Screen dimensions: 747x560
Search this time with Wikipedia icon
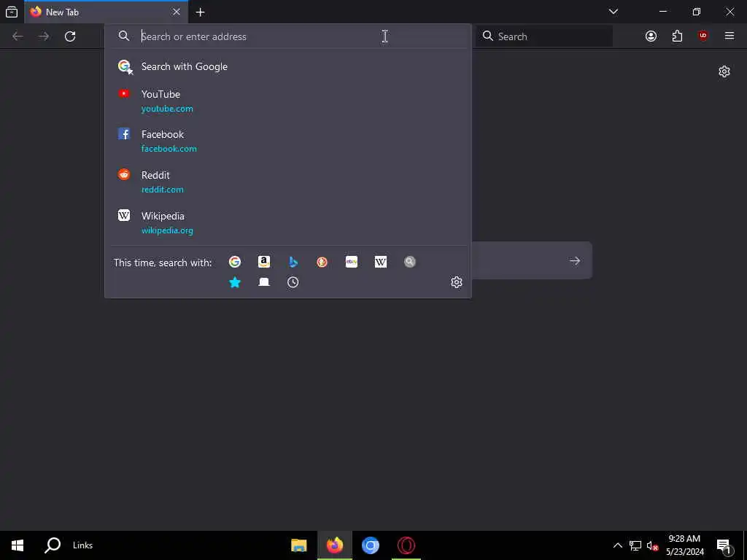point(381,262)
